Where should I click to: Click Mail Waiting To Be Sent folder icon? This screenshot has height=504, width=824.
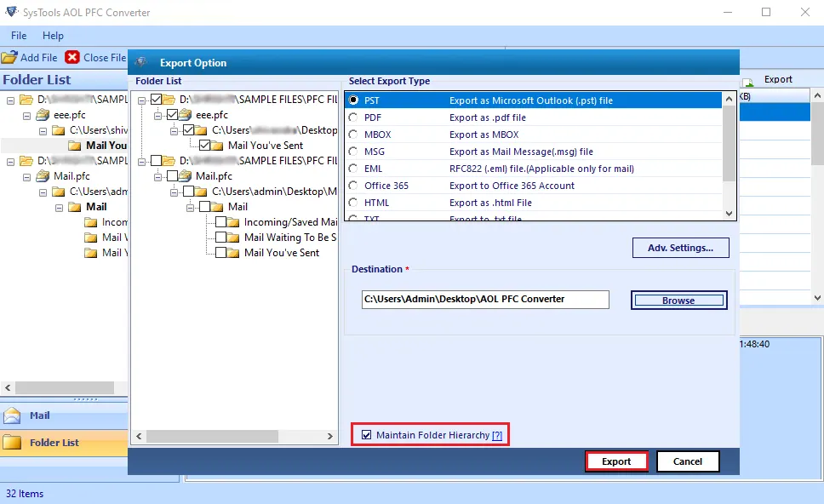pyautogui.click(x=233, y=238)
